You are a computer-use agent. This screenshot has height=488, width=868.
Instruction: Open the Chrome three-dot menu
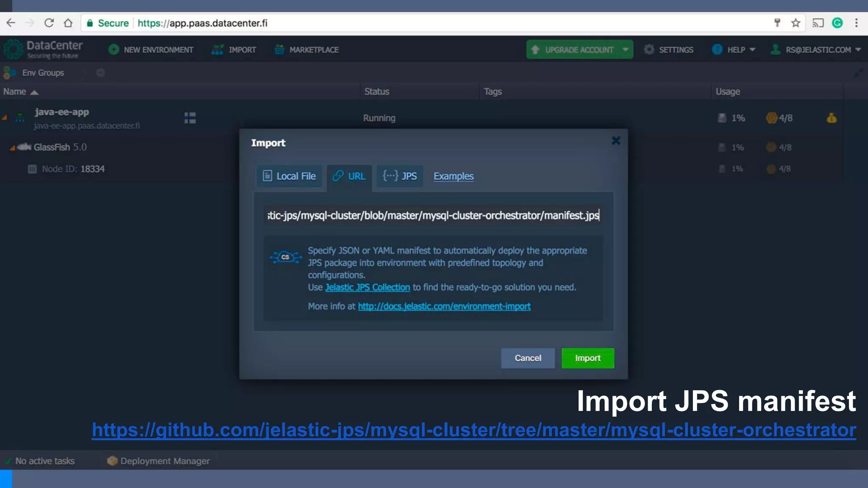point(856,23)
